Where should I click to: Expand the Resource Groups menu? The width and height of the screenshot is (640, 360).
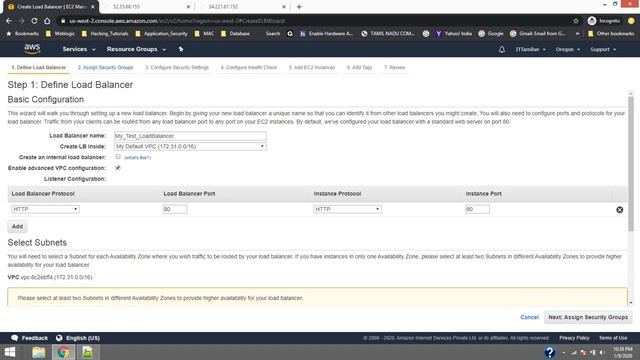click(x=136, y=49)
